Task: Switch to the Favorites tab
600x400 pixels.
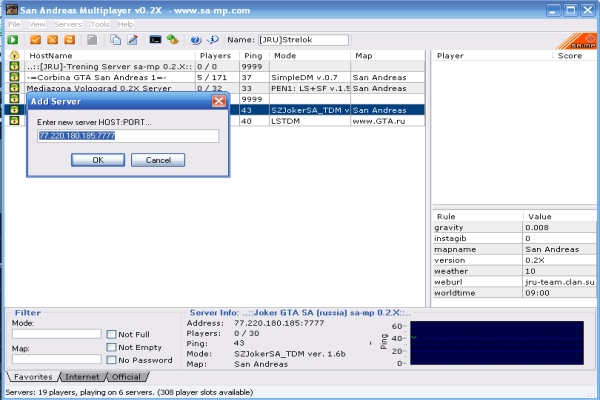Action: point(33,377)
